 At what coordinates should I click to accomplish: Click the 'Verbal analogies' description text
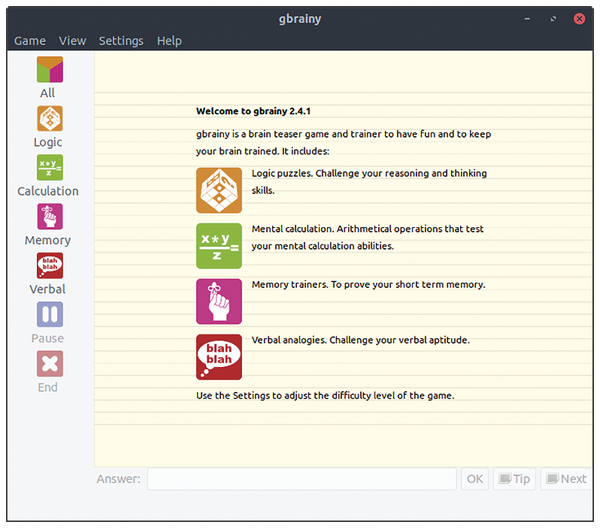(x=360, y=340)
